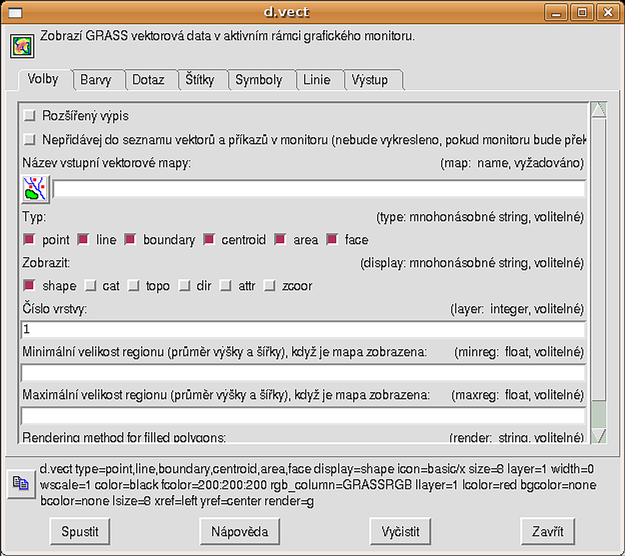Close the d.vect window
Image resolution: width=625 pixels, height=556 pixels.
(x=608, y=12)
